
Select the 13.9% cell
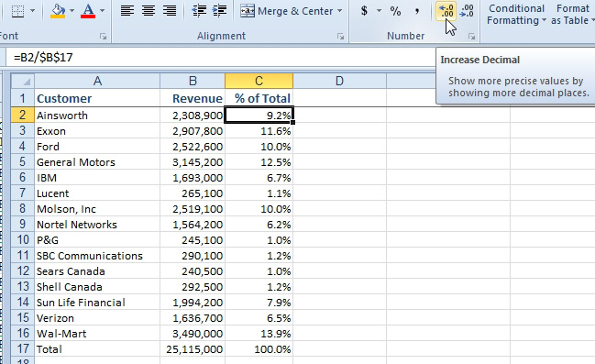tap(259, 333)
